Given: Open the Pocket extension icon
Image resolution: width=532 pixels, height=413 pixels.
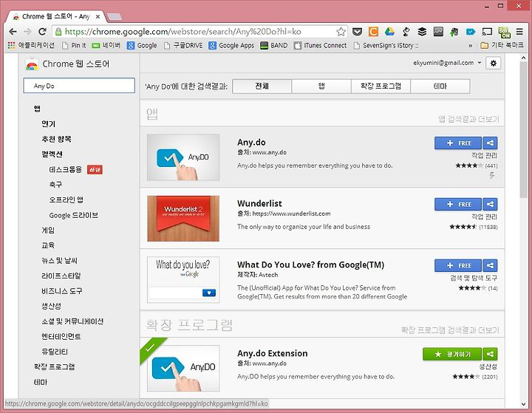Looking at the screenshot, I should point(357,32).
